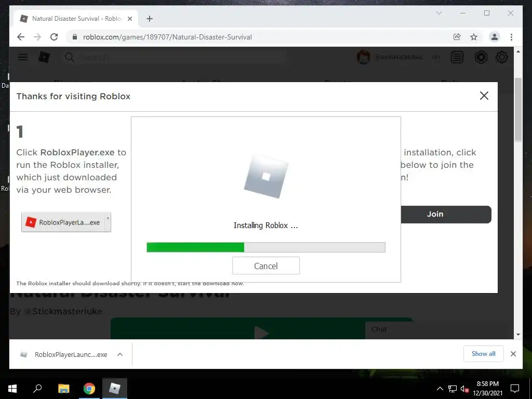The height and width of the screenshot is (399, 532).
Task: Click the scrollbar down arrow
Action: [518, 335]
